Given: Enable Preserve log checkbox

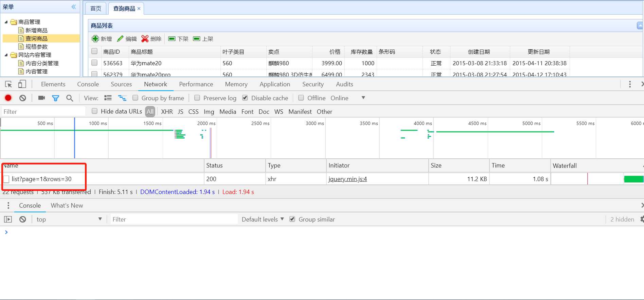Looking at the screenshot, I should tap(197, 98).
